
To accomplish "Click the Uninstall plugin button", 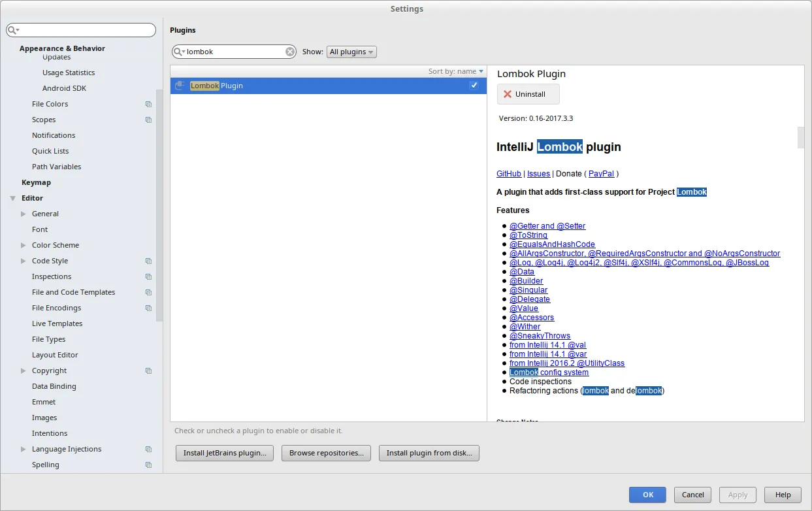I will (528, 94).
